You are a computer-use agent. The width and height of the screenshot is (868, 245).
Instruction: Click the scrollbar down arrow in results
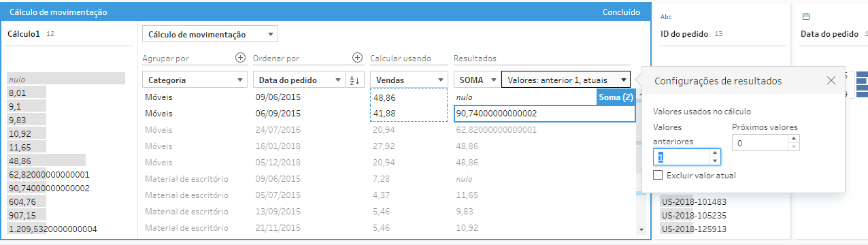[639, 230]
